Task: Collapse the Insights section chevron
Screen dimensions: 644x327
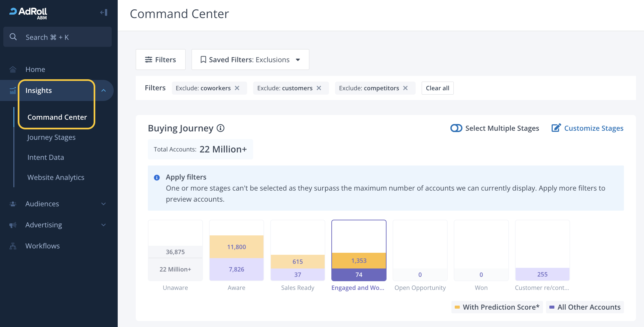Action: click(x=103, y=91)
